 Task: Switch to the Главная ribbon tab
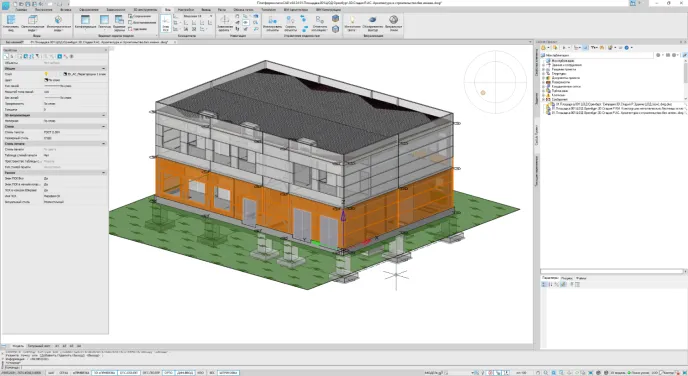(21, 9)
